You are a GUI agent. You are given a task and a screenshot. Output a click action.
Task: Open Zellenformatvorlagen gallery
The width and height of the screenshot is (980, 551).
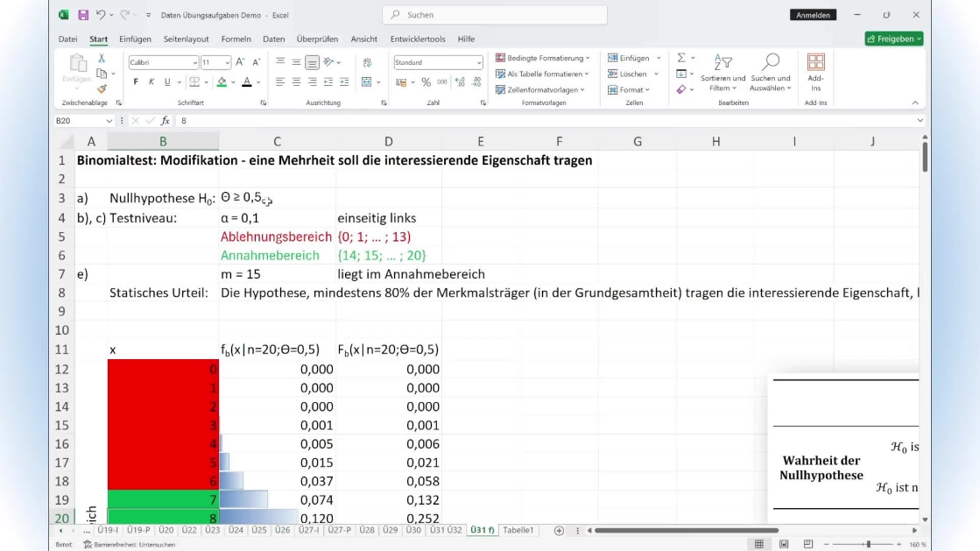coord(540,89)
